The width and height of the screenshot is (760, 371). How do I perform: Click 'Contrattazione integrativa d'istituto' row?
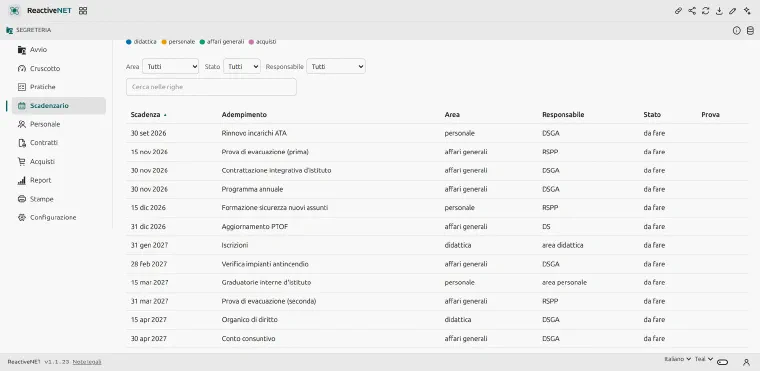point(437,171)
